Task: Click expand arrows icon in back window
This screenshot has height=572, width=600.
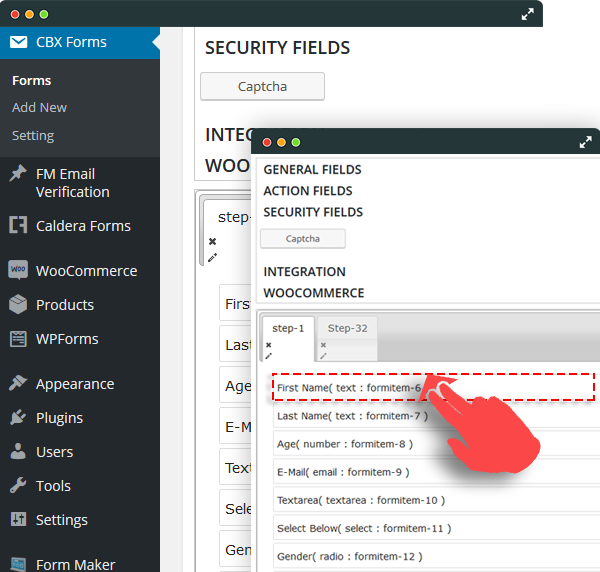Action: [x=528, y=15]
